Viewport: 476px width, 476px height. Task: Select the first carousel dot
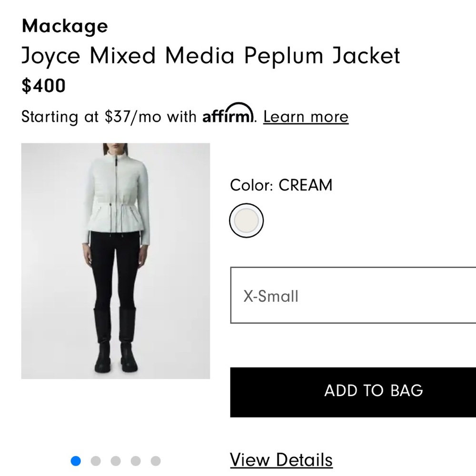(x=76, y=461)
